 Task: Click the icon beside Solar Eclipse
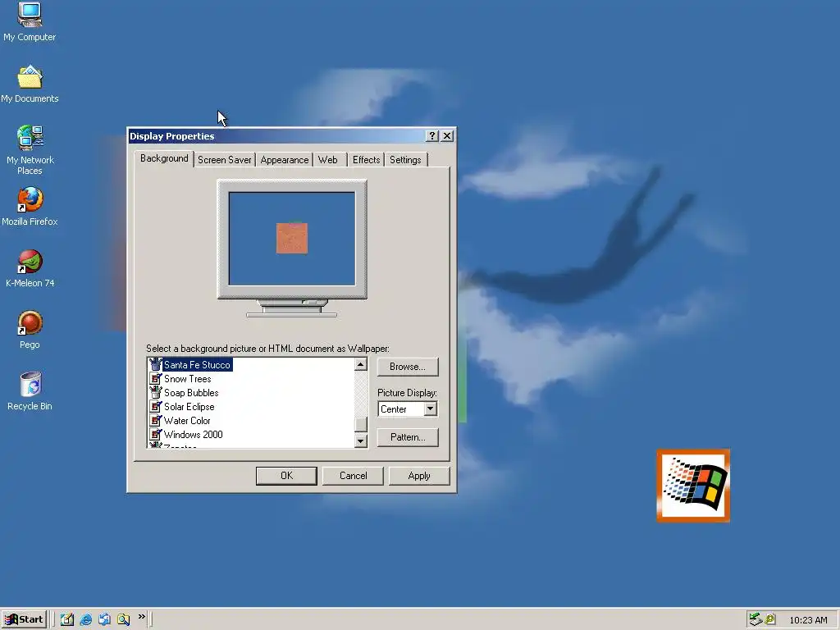click(155, 407)
